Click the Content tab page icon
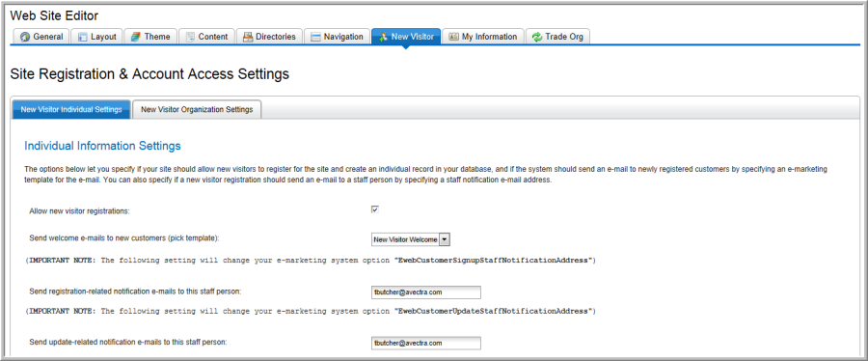Image resolution: width=868 pixels, height=361 pixels. [x=190, y=37]
